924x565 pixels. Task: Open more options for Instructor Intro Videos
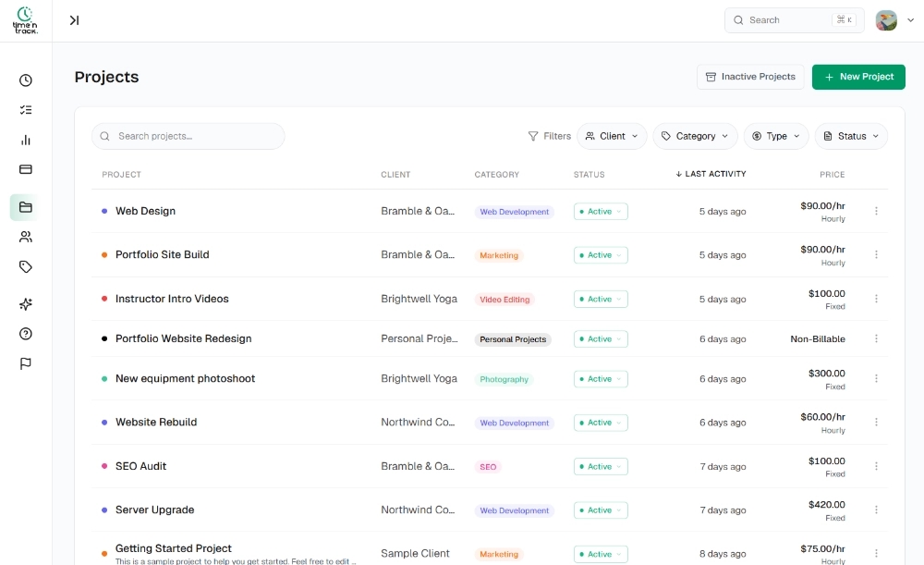point(876,299)
